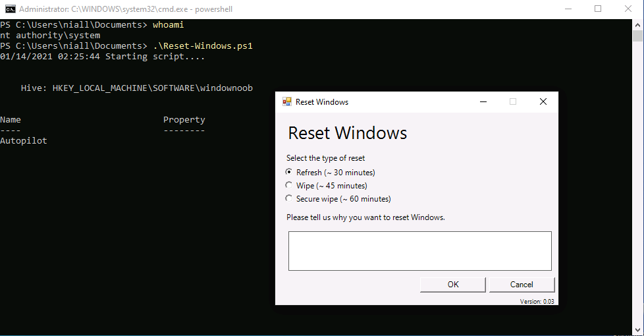Click the '.\Reset-Windows.ps1' command text
Viewport: 644px width, 336px height.
pyautogui.click(x=203, y=45)
